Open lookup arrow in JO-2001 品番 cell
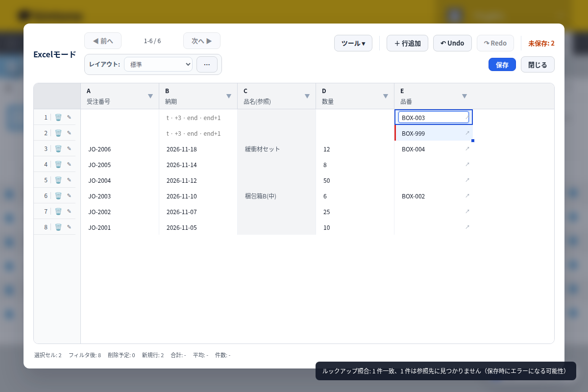Image resolution: width=588 pixels, height=392 pixels. (x=467, y=227)
